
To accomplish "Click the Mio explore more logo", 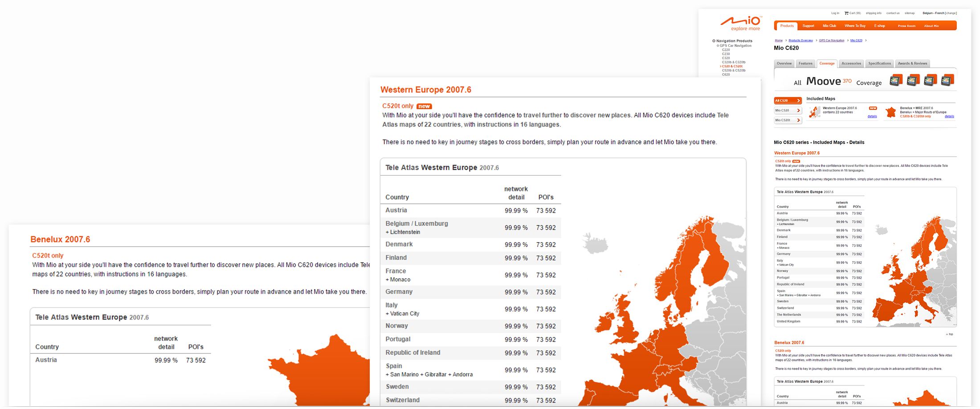I will [x=741, y=23].
